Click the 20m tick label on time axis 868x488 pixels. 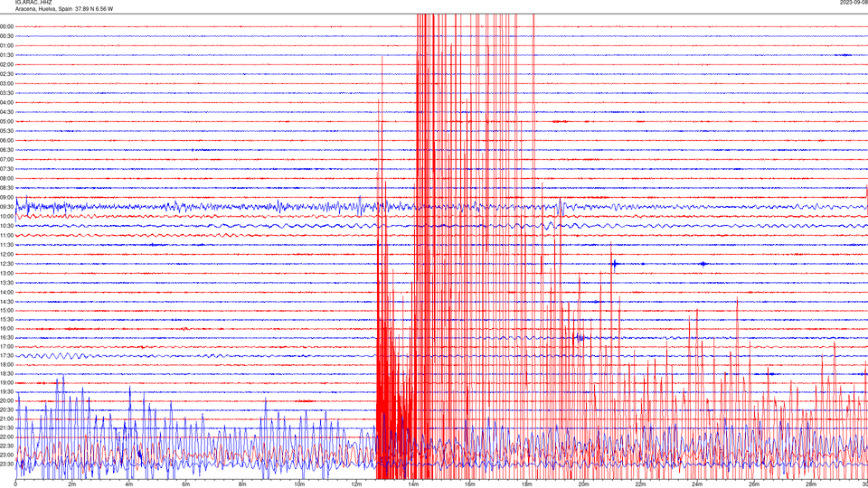tap(583, 484)
